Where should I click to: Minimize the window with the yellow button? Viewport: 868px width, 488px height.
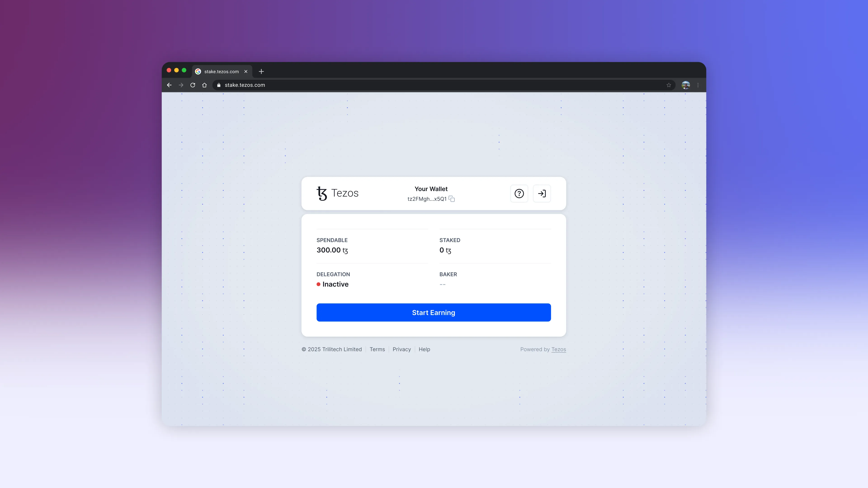click(176, 70)
